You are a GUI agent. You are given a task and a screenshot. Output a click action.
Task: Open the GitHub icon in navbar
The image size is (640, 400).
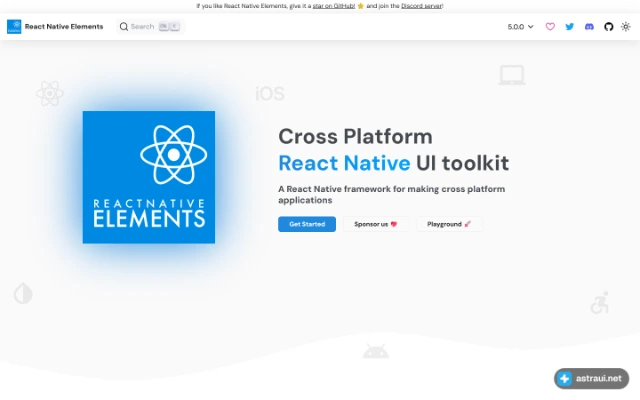pos(609,27)
